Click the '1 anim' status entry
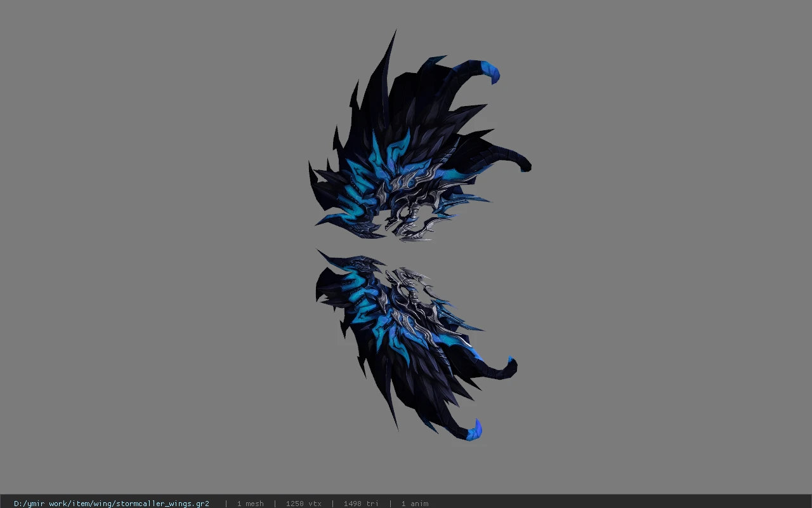Image resolution: width=812 pixels, height=508 pixels. [415, 504]
